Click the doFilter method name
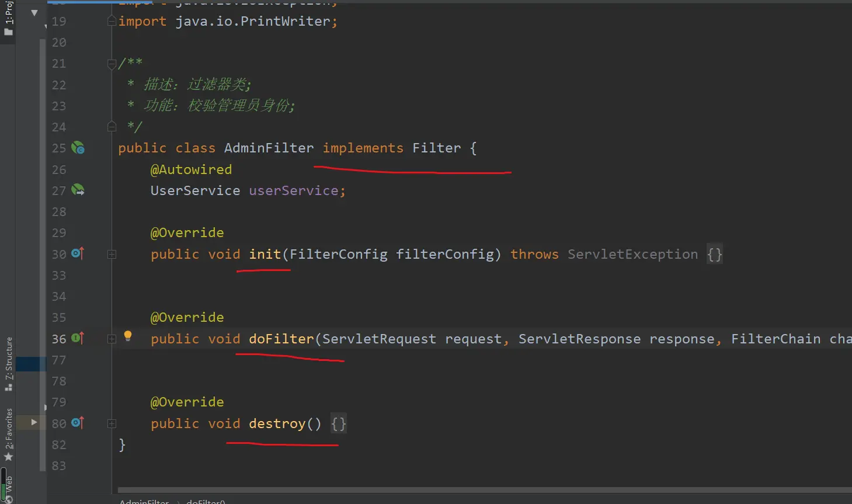Image resolution: width=852 pixels, height=504 pixels. pyautogui.click(x=281, y=339)
